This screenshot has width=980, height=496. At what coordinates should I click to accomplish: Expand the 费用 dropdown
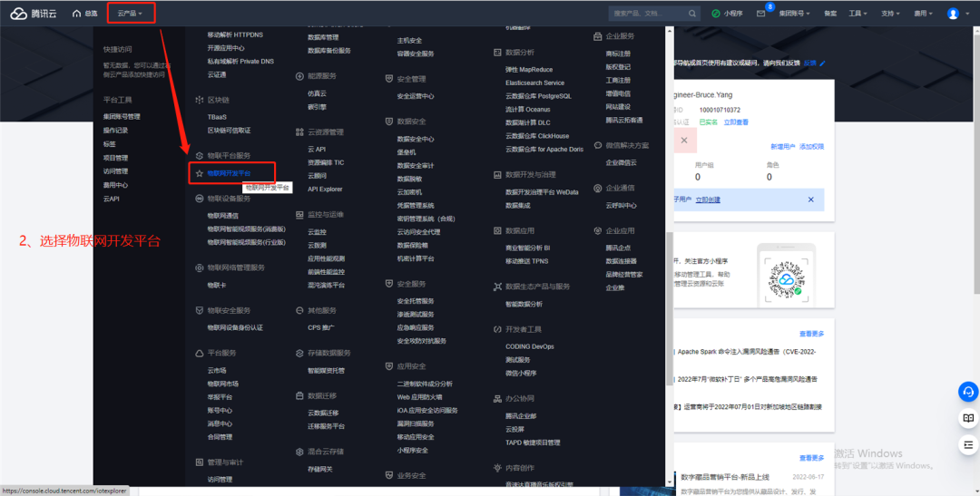923,13
